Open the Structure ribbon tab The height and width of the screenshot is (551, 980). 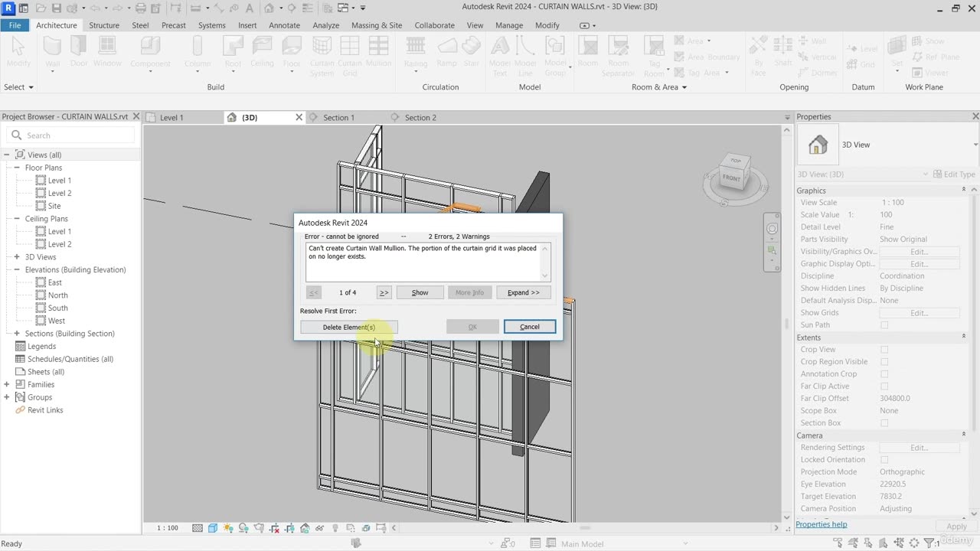[x=104, y=25]
